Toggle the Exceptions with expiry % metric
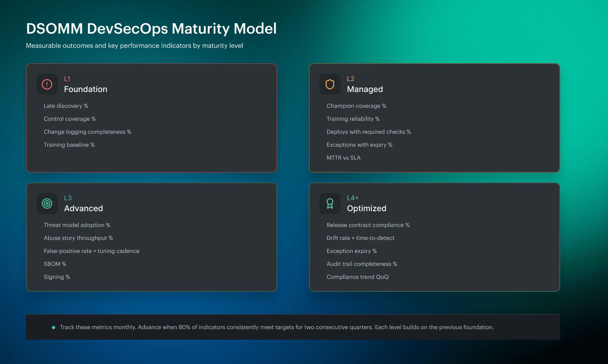Screen dimensions: 608x364 click(360, 144)
